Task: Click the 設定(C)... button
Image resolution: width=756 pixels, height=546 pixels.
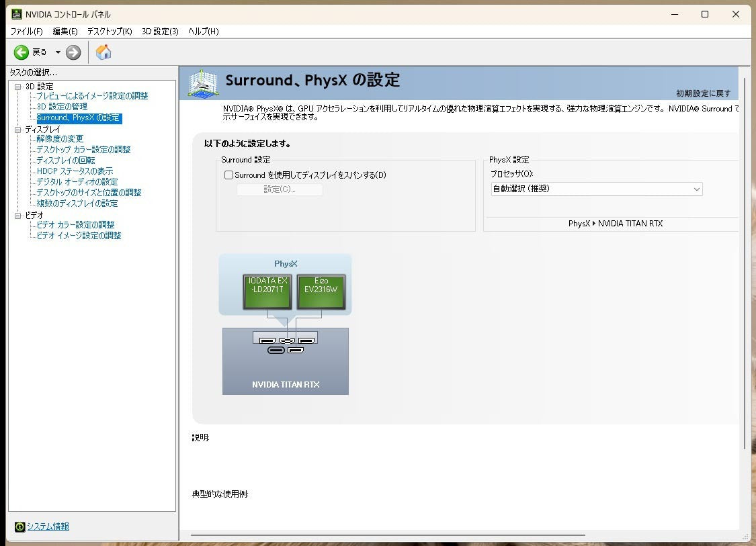Action: [280, 189]
